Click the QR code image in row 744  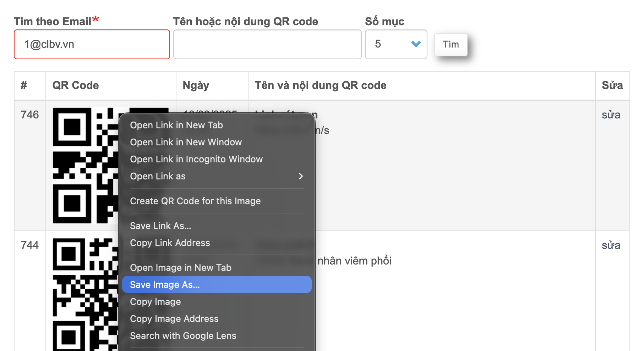pyautogui.click(x=85, y=294)
